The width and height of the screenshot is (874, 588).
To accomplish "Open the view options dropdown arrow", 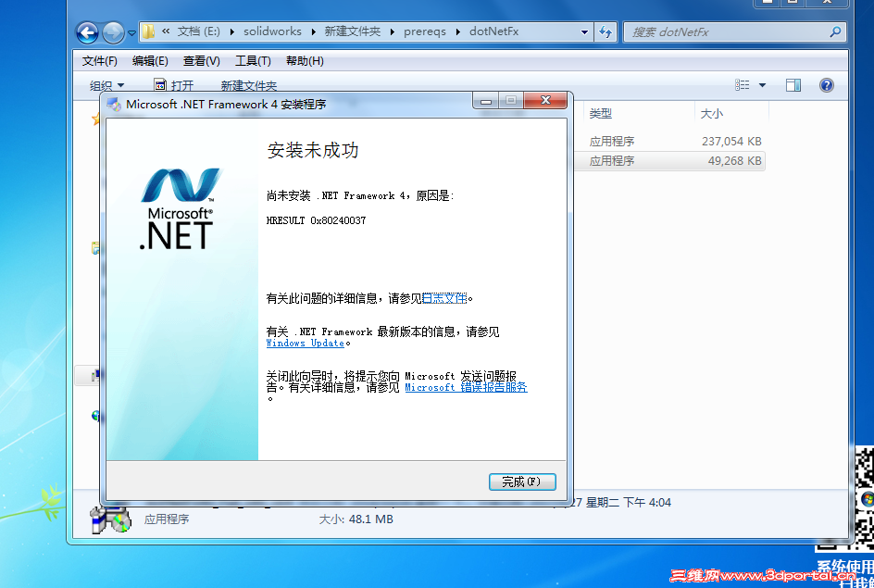I will point(762,85).
